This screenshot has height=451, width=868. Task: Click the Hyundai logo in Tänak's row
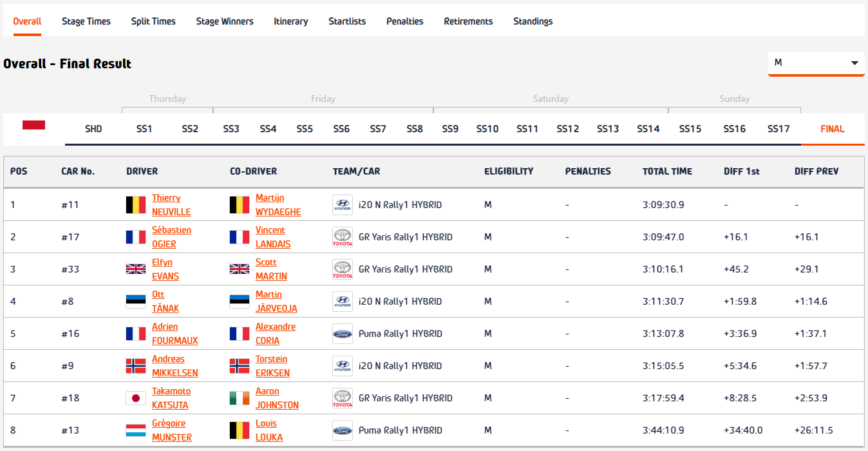point(343,302)
